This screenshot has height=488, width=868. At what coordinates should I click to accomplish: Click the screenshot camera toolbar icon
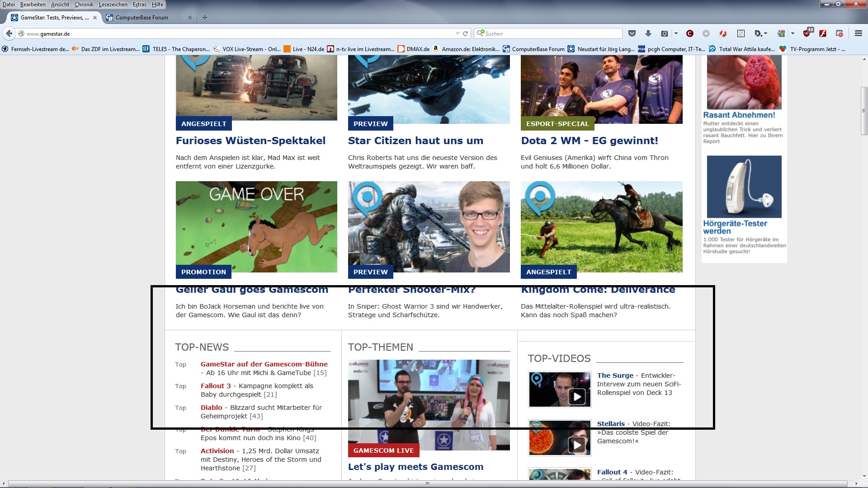[664, 33]
